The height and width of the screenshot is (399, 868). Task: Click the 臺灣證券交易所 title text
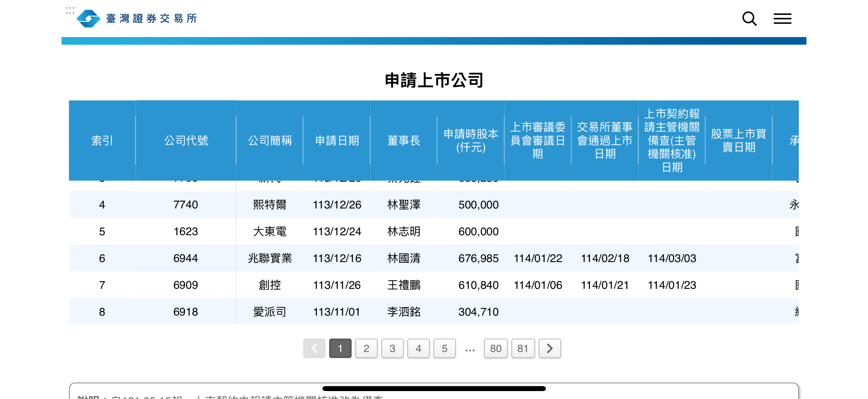(151, 19)
